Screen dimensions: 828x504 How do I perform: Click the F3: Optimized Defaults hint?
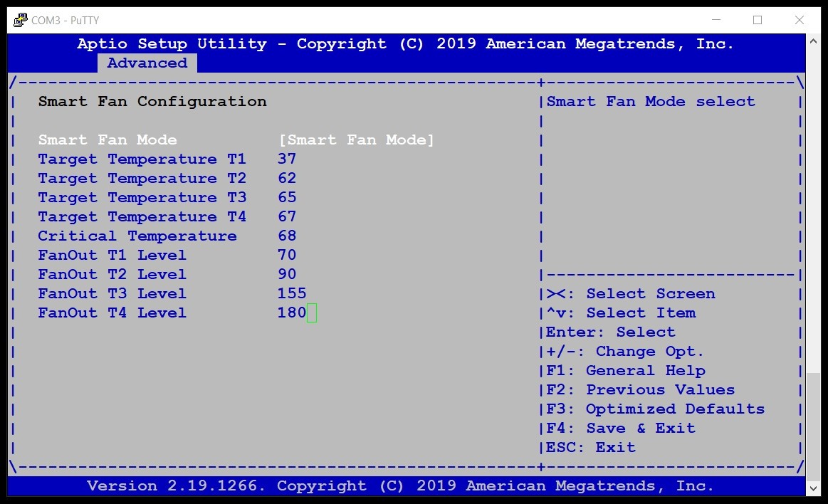(x=655, y=409)
